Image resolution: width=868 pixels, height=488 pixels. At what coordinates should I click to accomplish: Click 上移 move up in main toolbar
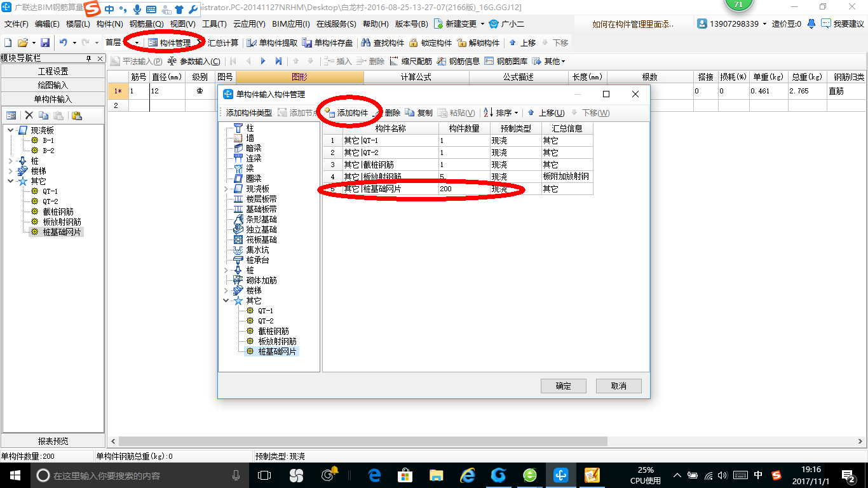pyautogui.click(x=522, y=43)
